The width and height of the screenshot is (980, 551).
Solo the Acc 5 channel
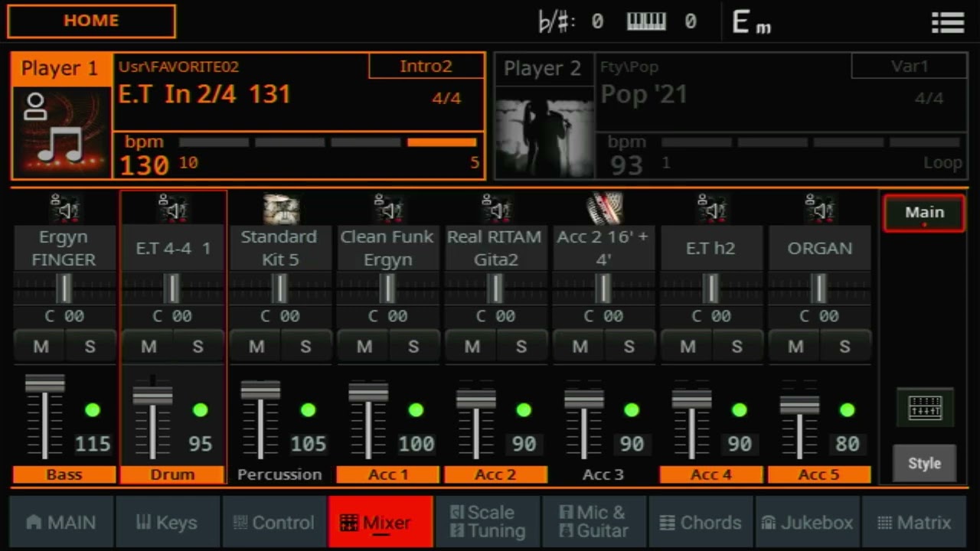[845, 347]
